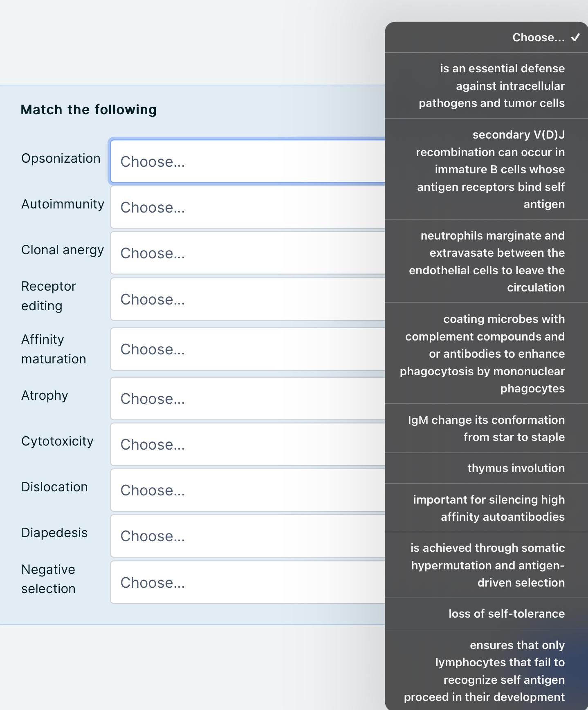Select the 'loss of self-tolerance' option
Image resolution: width=588 pixels, height=710 pixels.
pyautogui.click(x=487, y=614)
